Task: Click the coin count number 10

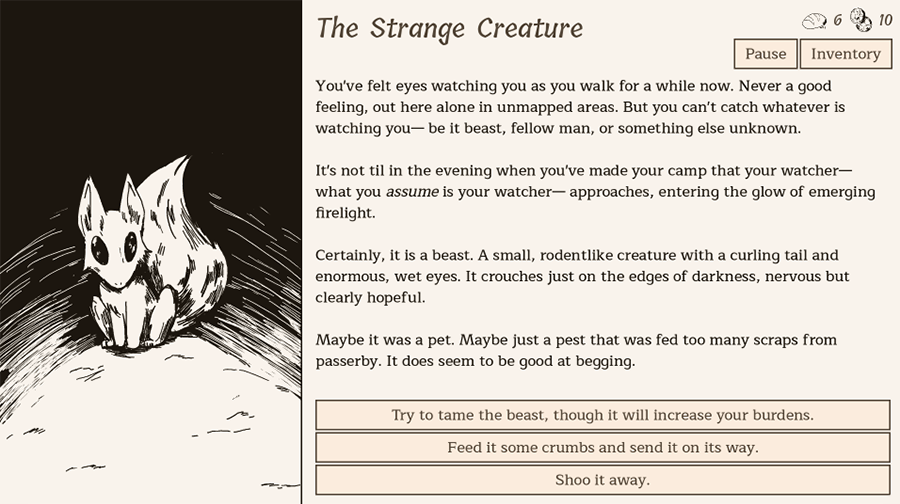Action: [x=884, y=20]
